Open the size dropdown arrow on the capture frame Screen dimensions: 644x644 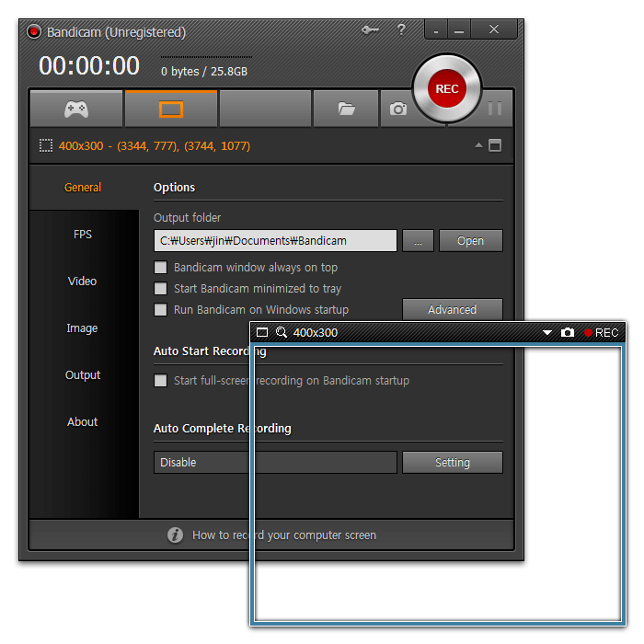coord(546,332)
